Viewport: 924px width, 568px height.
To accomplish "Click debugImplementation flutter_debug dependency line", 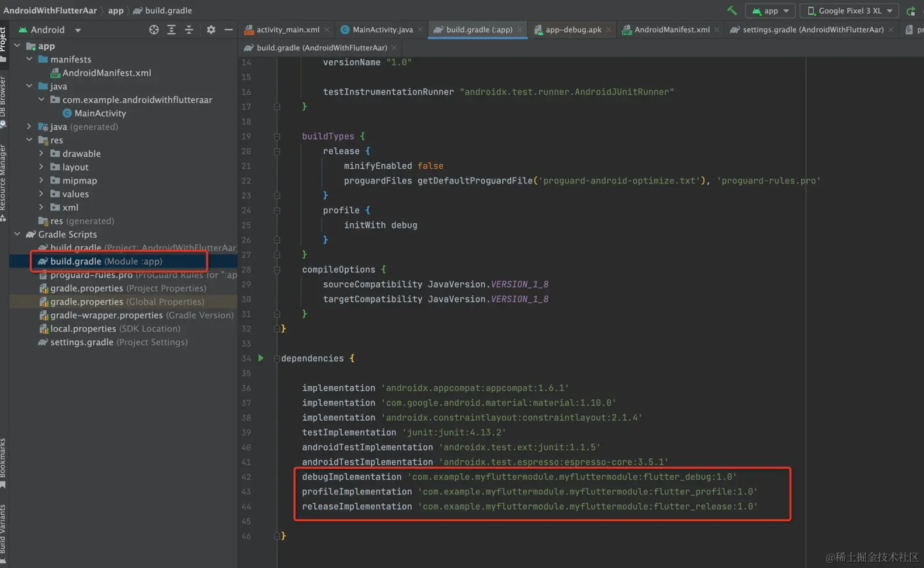I will pyautogui.click(x=519, y=477).
